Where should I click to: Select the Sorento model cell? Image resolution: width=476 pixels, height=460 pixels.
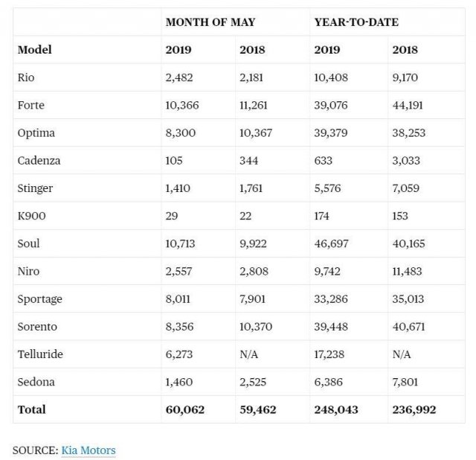coord(37,326)
